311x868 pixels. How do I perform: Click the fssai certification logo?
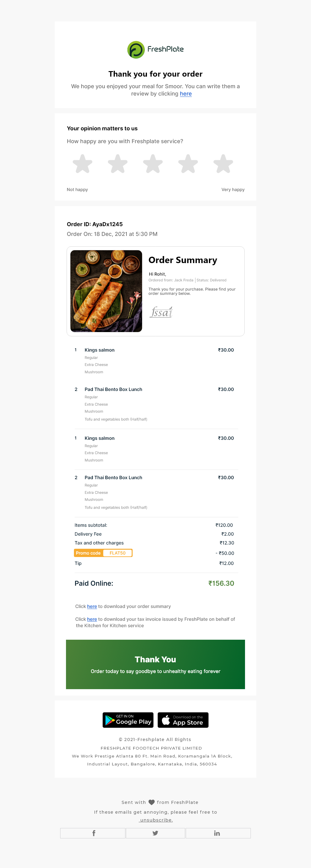[161, 312]
